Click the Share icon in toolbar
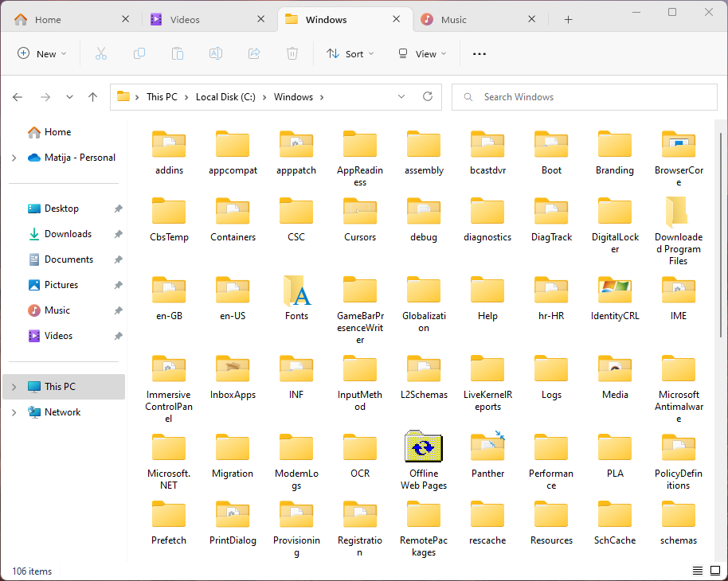The width and height of the screenshot is (728, 581). click(254, 54)
